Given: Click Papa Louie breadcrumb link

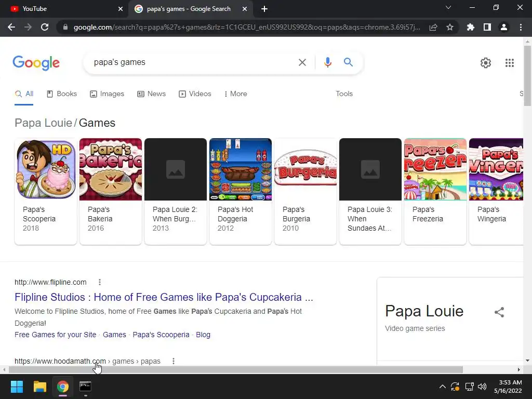Looking at the screenshot, I should coord(44,123).
